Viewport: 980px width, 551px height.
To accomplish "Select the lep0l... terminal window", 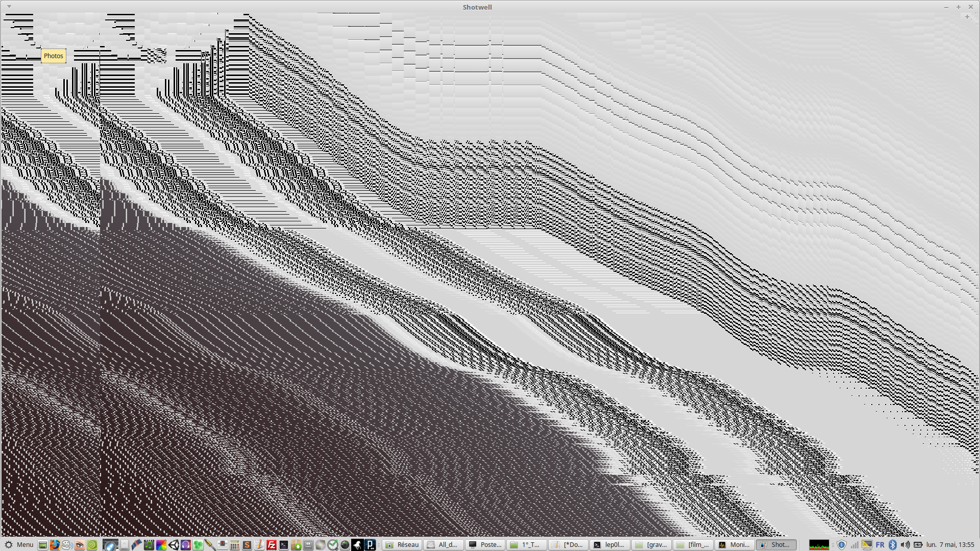I will tap(609, 545).
